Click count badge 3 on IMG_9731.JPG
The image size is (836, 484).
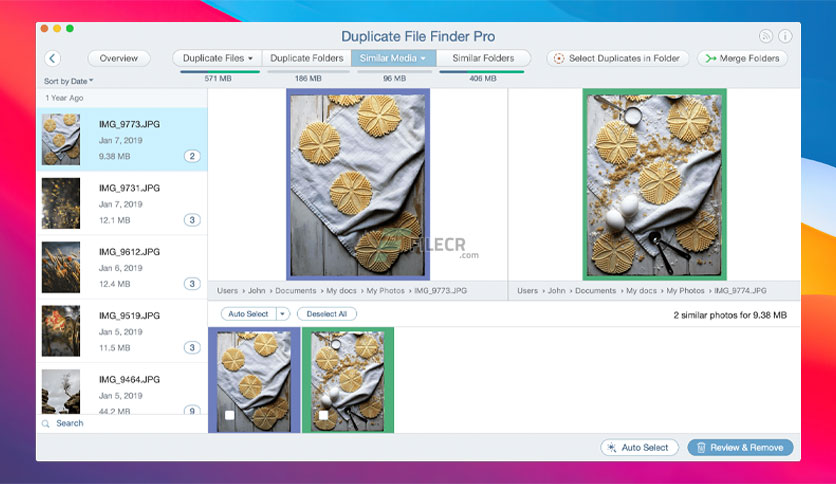click(x=192, y=220)
